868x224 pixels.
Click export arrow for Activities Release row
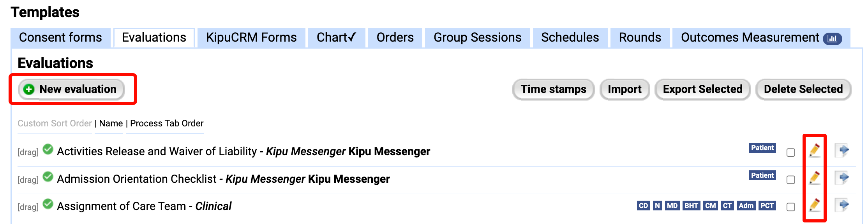[x=842, y=150]
